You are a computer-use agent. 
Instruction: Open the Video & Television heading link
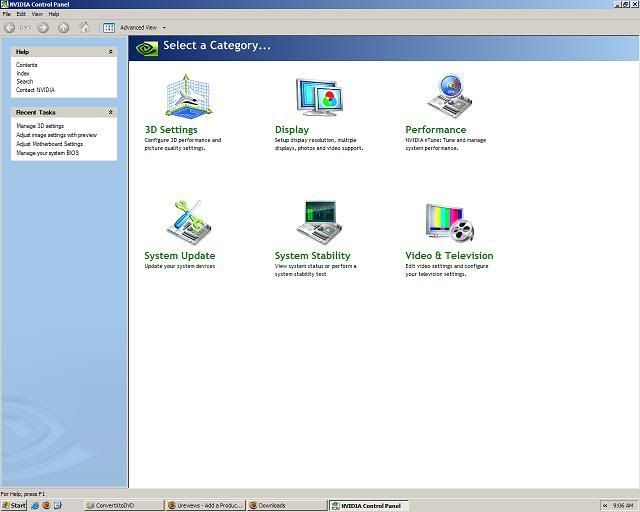(x=449, y=256)
